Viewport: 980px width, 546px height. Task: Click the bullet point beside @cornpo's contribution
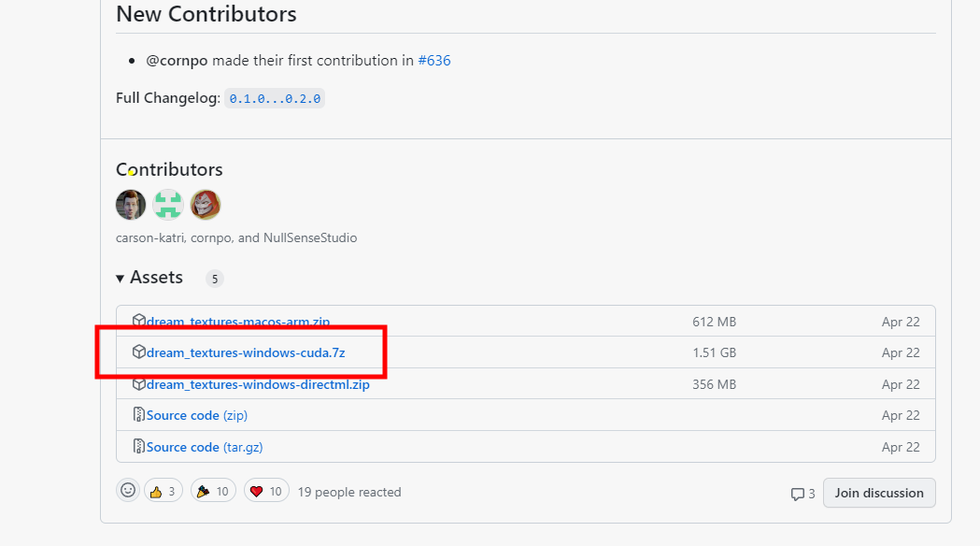click(133, 60)
